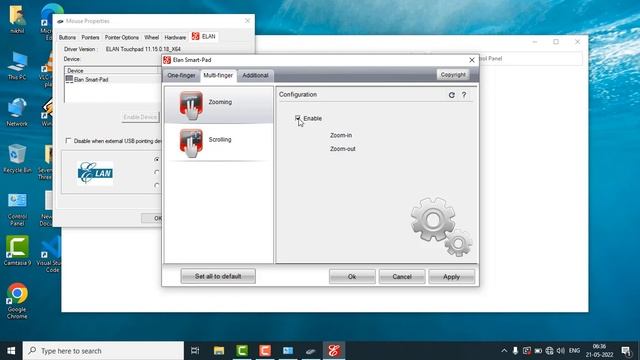Open the Buttons tab in Mouse Properties
This screenshot has height=360, width=640.
pyautogui.click(x=67, y=37)
